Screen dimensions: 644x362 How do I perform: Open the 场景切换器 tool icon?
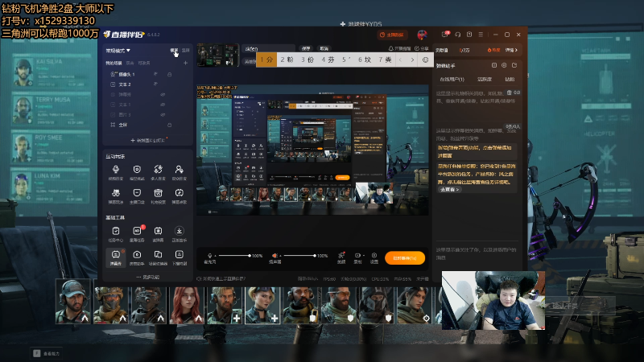(158, 255)
